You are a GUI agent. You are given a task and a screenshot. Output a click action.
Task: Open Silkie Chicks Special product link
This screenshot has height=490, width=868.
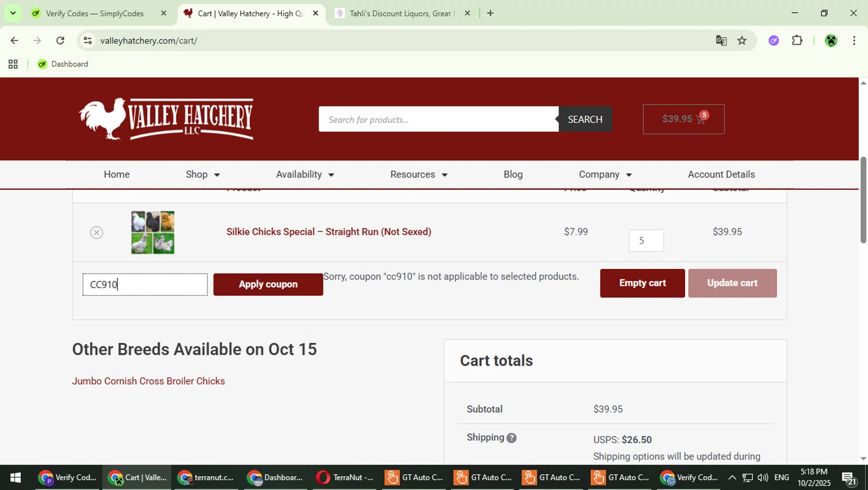coord(329,232)
